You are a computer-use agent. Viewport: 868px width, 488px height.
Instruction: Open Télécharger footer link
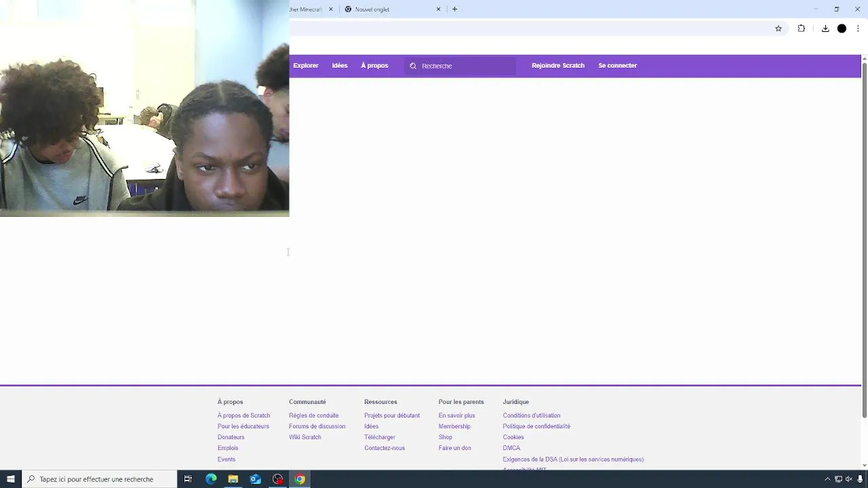point(380,437)
